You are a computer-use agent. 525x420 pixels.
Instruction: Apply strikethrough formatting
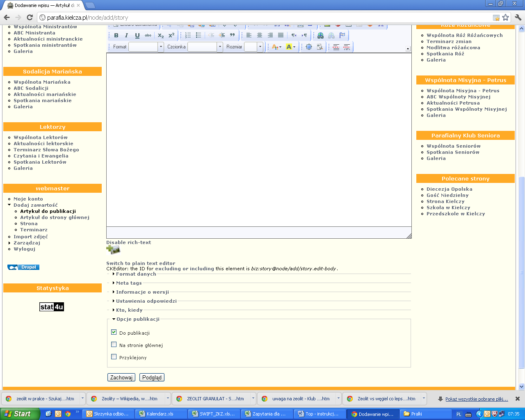(x=148, y=35)
